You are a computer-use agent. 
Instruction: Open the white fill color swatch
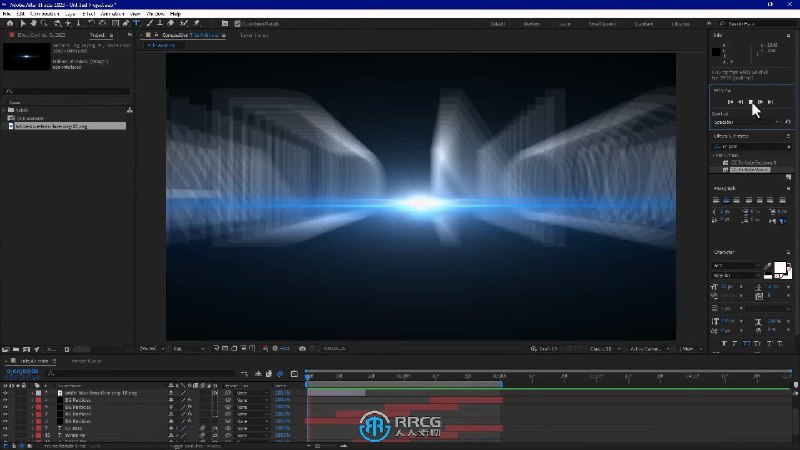point(780,267)
